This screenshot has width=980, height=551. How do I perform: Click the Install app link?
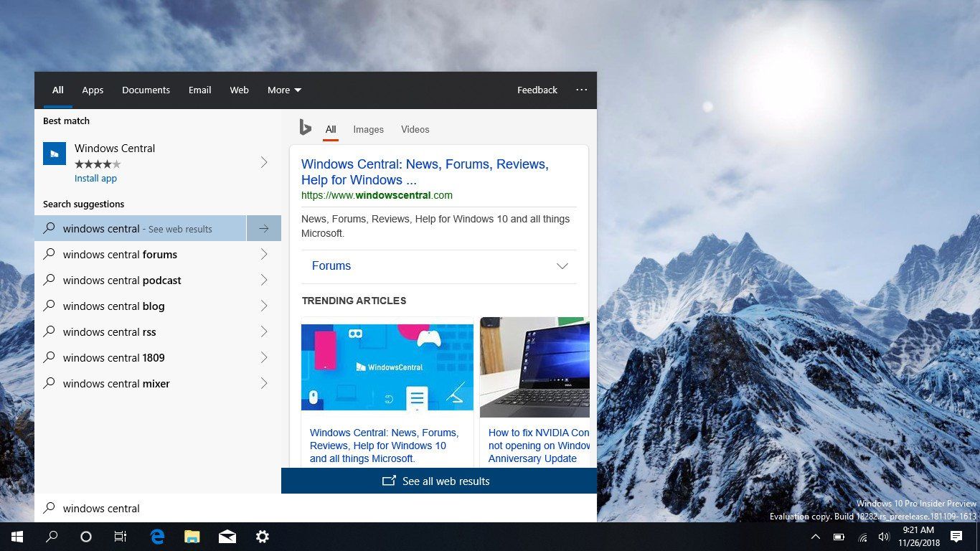(x=95, y=178)
